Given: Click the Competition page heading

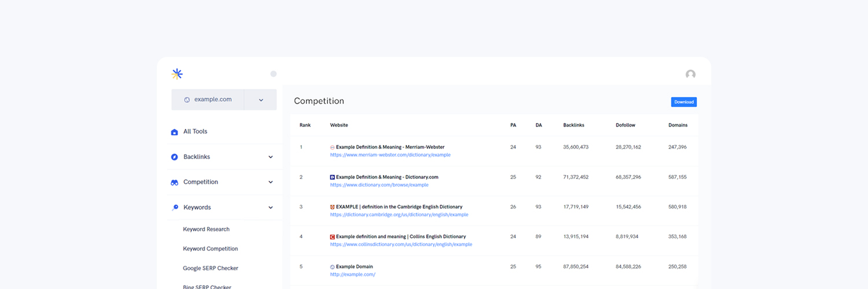Looking at the screenshot, I should [319, 101].
